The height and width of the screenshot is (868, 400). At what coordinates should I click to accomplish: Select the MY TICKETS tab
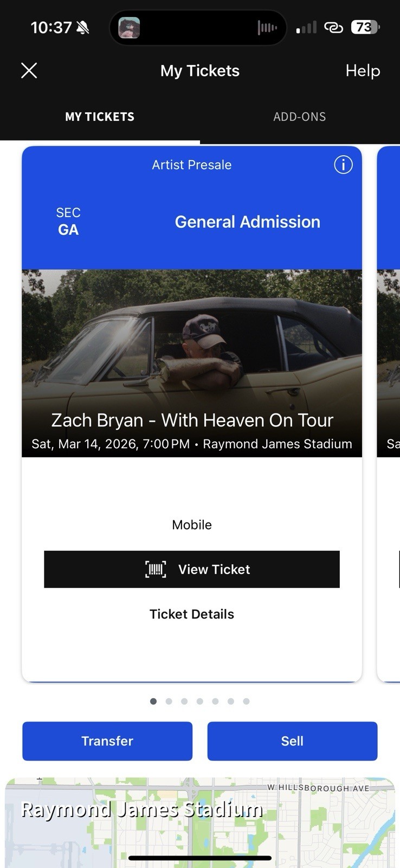[x=100, y=116]
